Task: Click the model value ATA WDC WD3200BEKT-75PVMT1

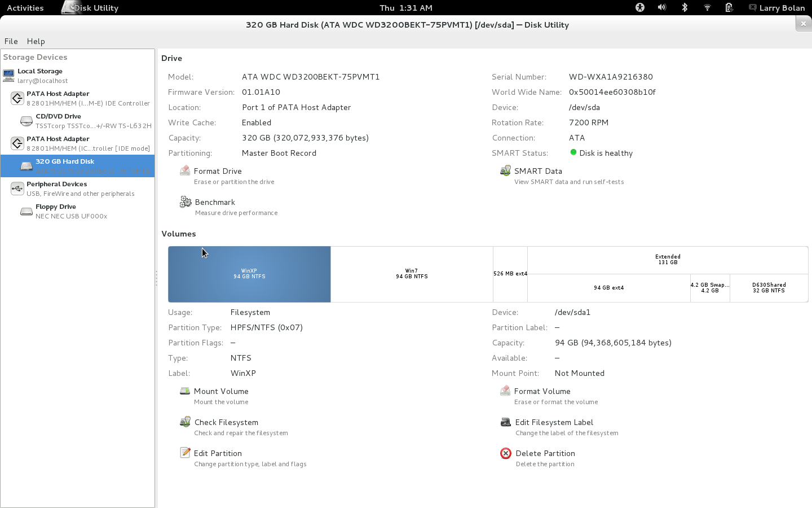Action: (x=311, y=77)
